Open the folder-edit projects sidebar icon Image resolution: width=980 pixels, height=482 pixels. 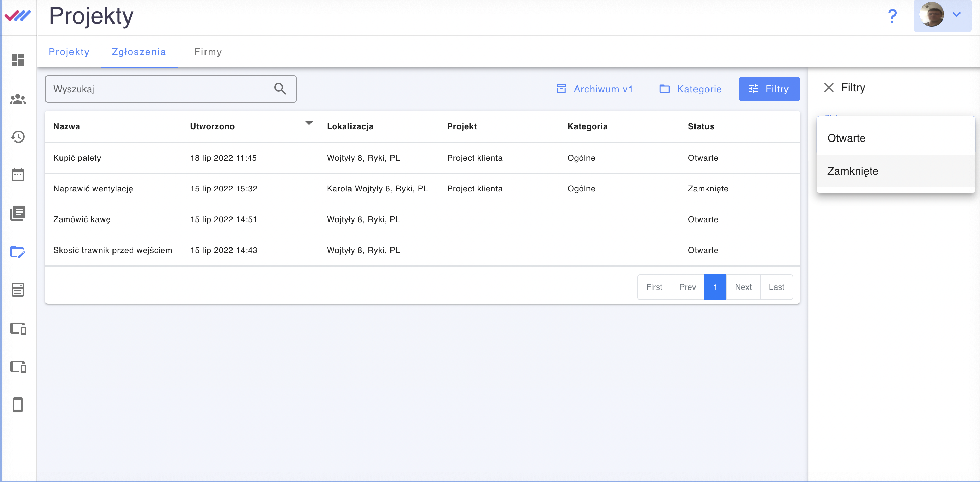pyautogui.click(x=18, y=252)
